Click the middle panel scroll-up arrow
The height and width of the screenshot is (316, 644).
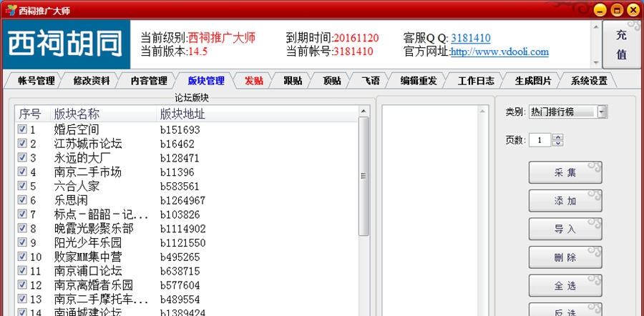(x=483, y=111)
